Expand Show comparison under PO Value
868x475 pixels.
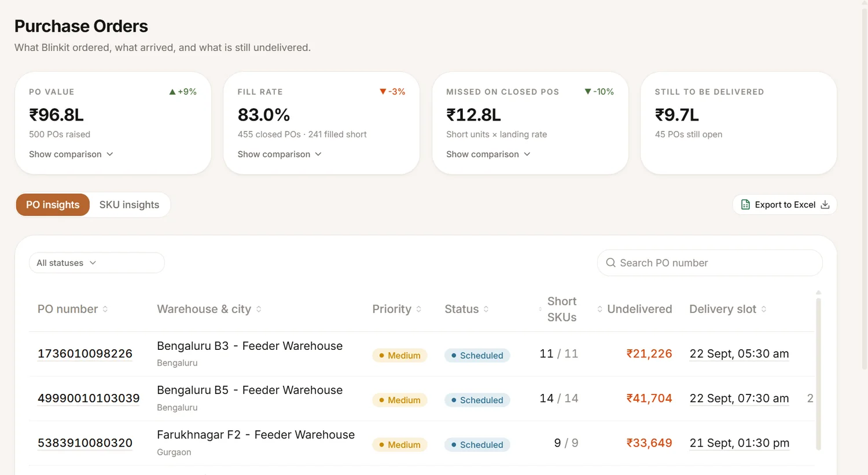(x=71, y=154)
